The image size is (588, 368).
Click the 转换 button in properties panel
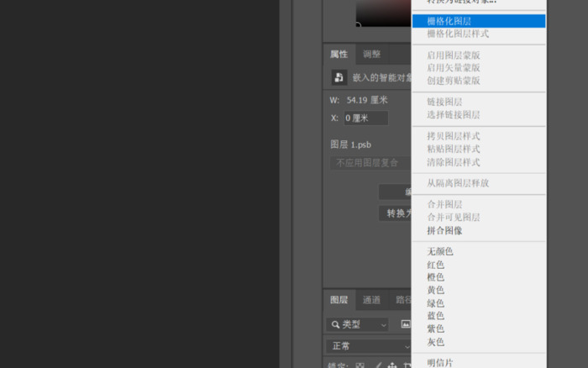coord(395,213)
